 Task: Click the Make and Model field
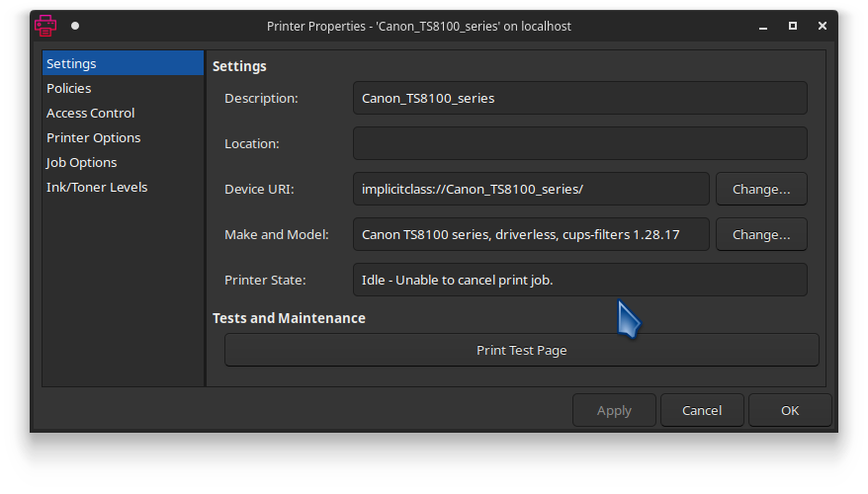pos(531,234)
